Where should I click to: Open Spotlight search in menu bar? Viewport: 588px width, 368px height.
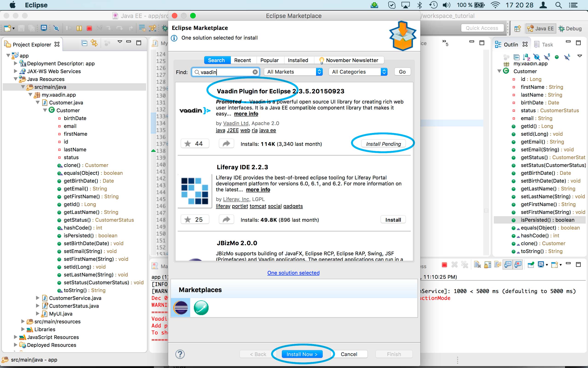click(558, 5)
